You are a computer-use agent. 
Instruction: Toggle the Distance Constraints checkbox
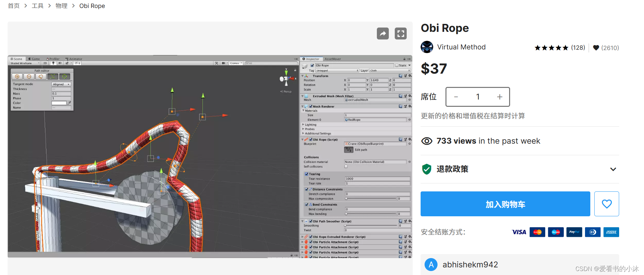[307, 189]
